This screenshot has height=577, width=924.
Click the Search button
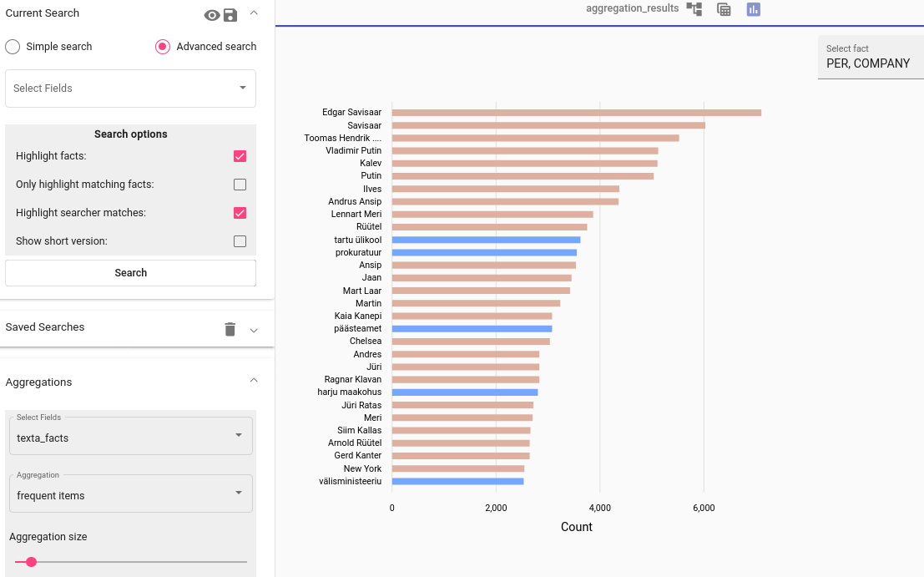[x=130, y=273]
